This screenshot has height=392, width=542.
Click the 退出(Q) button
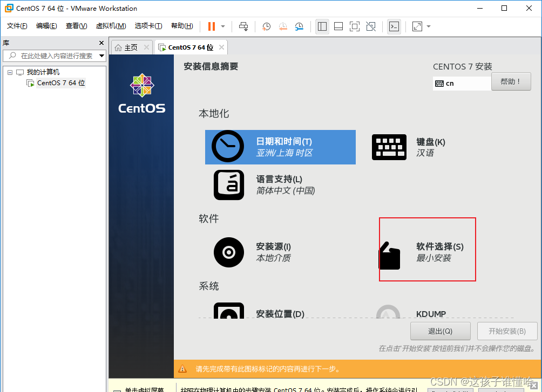click(440, 331)
